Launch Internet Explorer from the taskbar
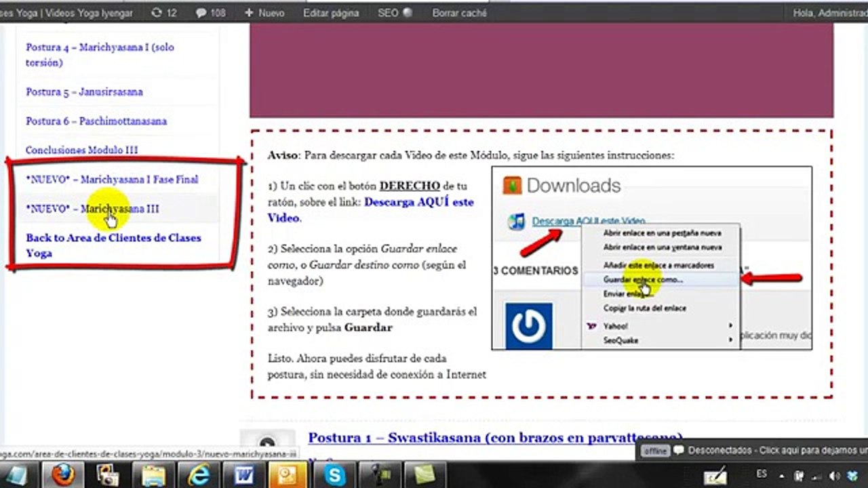This screenshot has width=868, height=488. (x=199, y=475)
